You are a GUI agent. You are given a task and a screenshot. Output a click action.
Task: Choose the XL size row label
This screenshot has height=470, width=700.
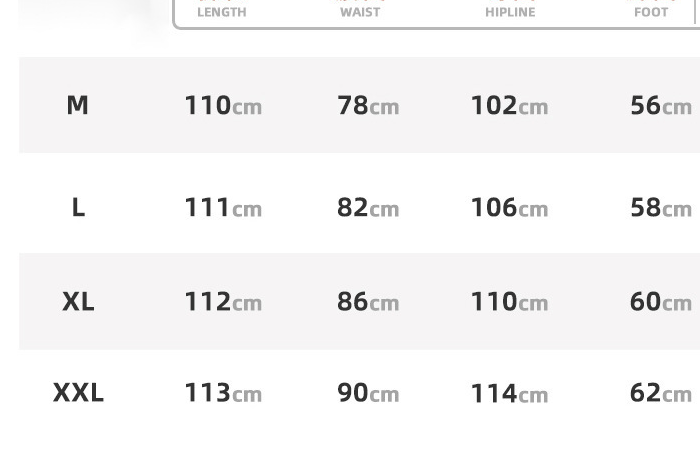pos(78,301)
